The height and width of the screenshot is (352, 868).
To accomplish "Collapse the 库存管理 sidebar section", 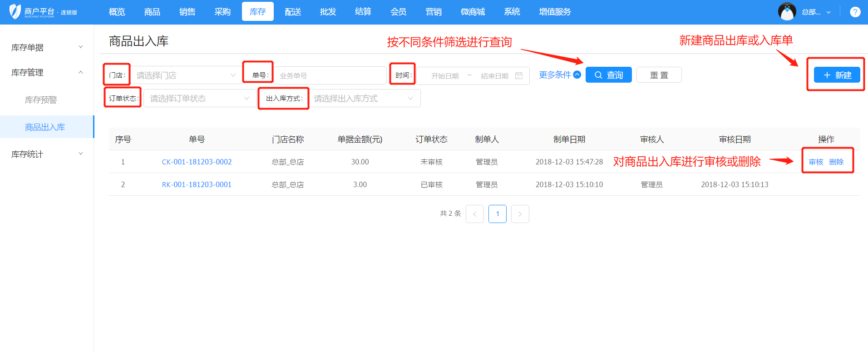I will click(x=47, y=73).
